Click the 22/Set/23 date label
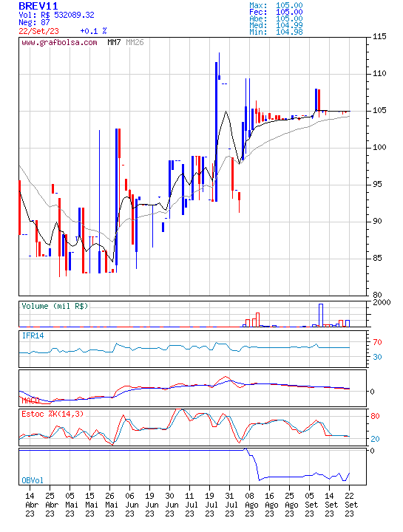 (x=38, y=31)
